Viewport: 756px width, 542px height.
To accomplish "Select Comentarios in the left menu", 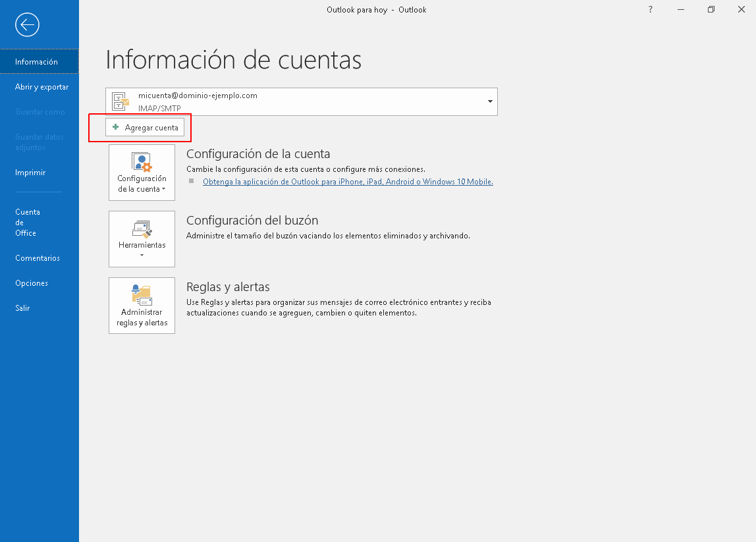I will (x=38, y=258).
